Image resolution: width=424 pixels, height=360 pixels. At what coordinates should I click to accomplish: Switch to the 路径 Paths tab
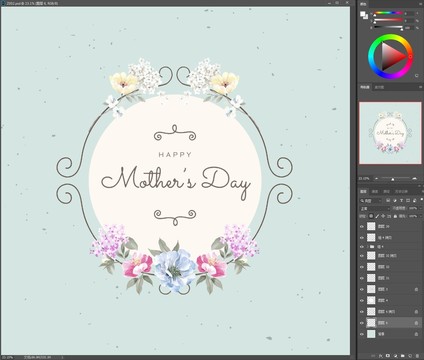coord(386,191)
